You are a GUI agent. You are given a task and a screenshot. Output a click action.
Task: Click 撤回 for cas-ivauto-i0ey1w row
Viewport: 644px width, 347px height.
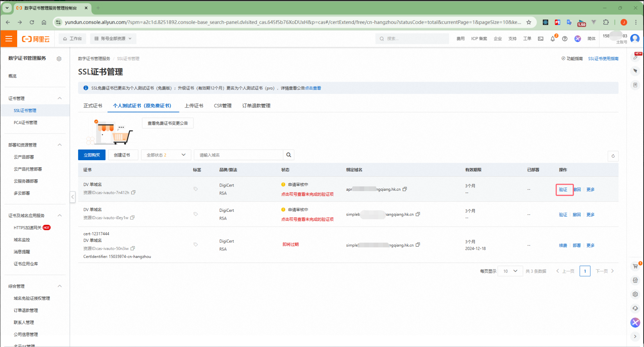(577, 215)
